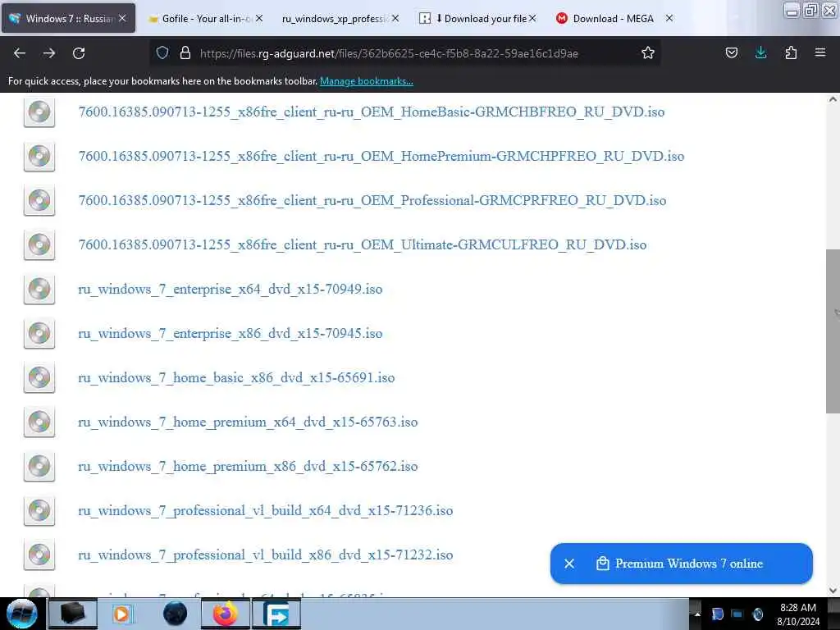Open the Firefox downloads panel
The width and height of the screenshot is (840, 630).
pyautogui.click(x=760, y=52)
